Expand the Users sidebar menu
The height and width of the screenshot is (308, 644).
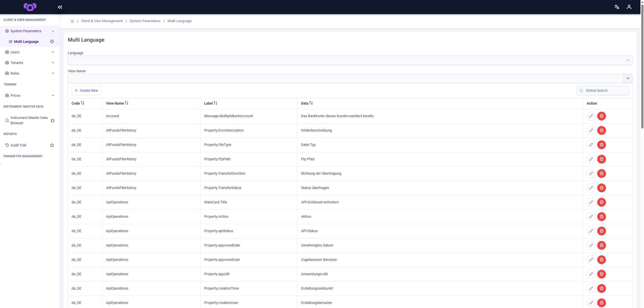point(30,52)
